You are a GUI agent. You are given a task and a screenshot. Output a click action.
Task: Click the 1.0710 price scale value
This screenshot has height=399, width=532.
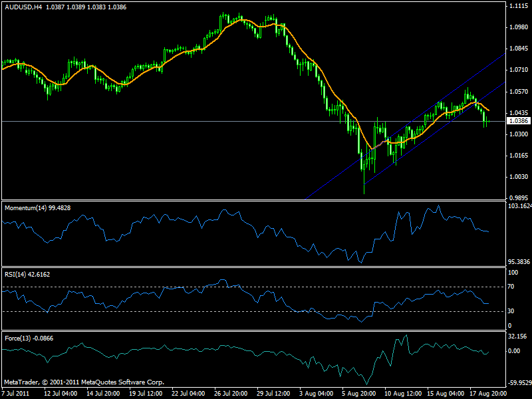click(519, 70)
